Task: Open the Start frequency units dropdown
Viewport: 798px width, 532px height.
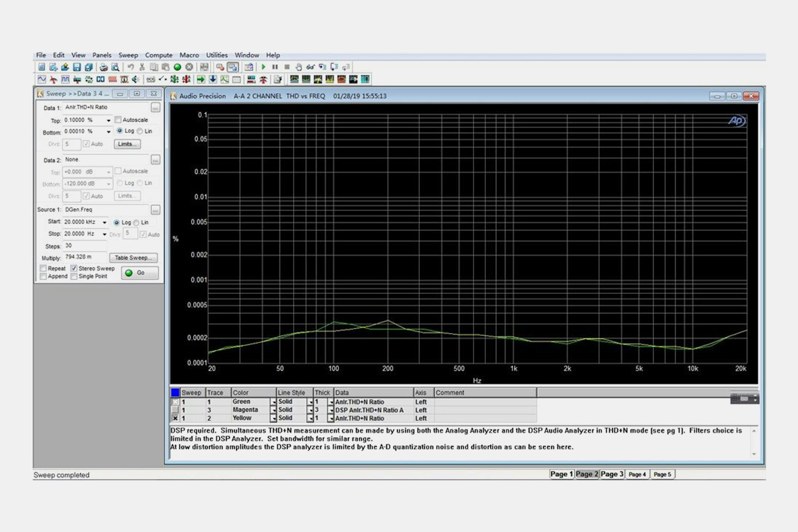Action: [104, 222]
